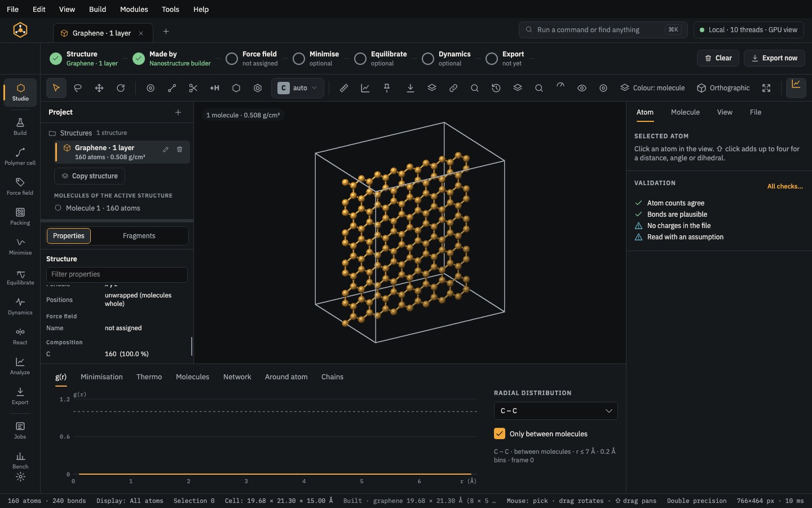The width and height of the screenshot is (812, 508).
Task: Open Polymer cell in the sidebar
Action: (x=20, y=156)
